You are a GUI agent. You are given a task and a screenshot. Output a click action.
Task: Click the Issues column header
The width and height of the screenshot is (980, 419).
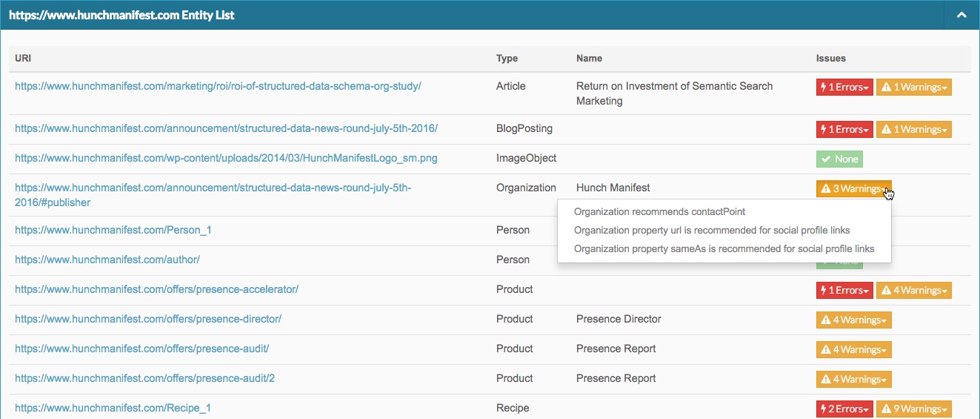(830, 58)
